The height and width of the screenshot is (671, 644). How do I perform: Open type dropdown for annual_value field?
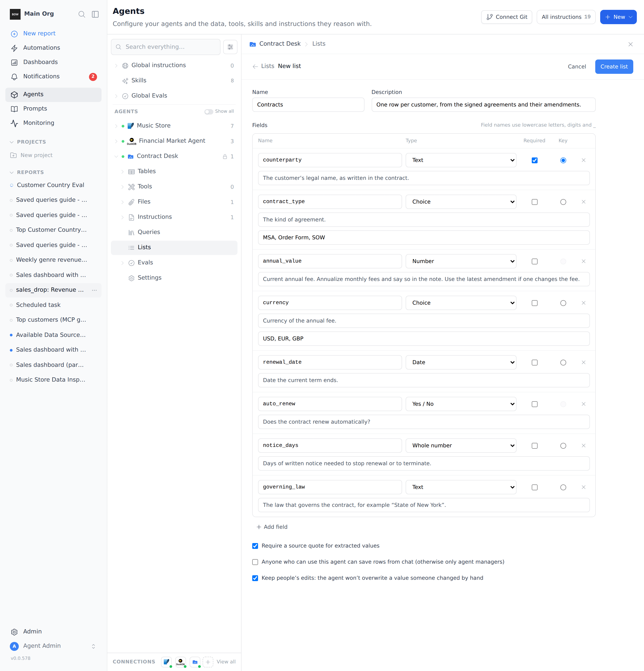point(461,261)
